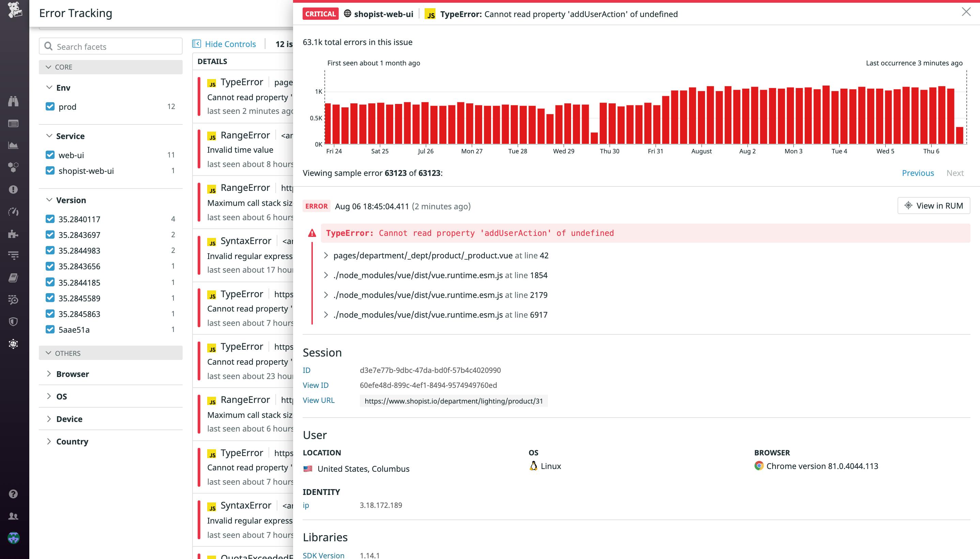Image resolution: width=980 pixels, height=559 pixels.
Task: Click the red warning triangle beside stack trace
Action: (x=312, y=233)
